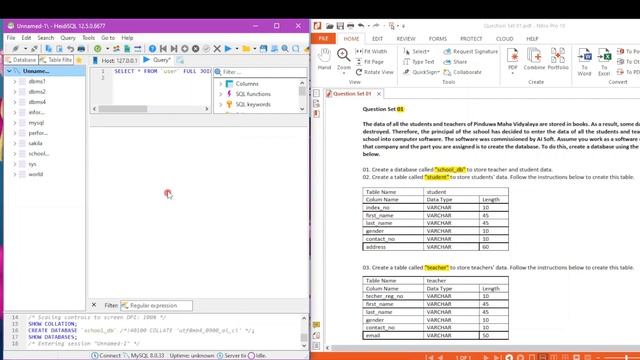This screenshot has height=360, width=640.
Task: Click the Undo arrow in HeidiSQL toolbar
Action: (70, 49)
